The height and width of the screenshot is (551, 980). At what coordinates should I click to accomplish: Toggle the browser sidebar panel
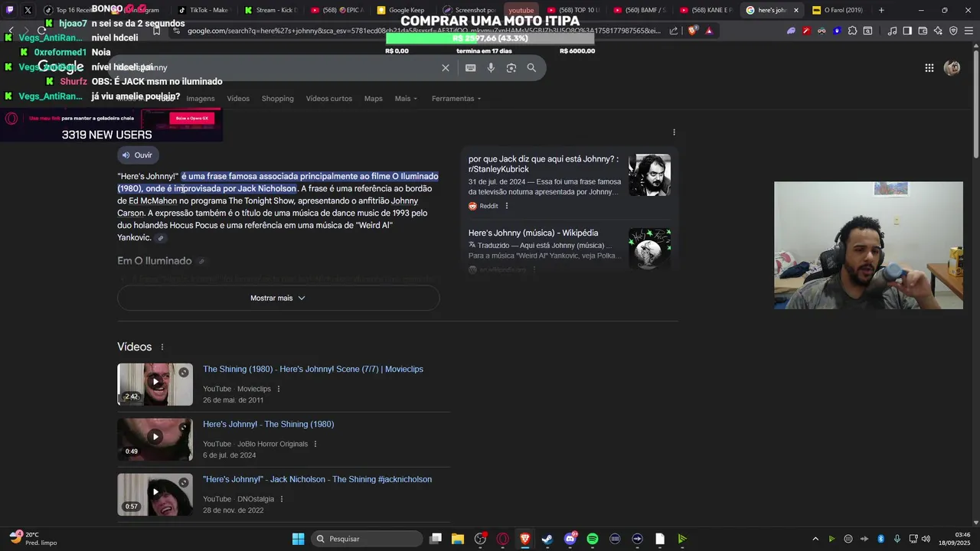click(907, 31)
